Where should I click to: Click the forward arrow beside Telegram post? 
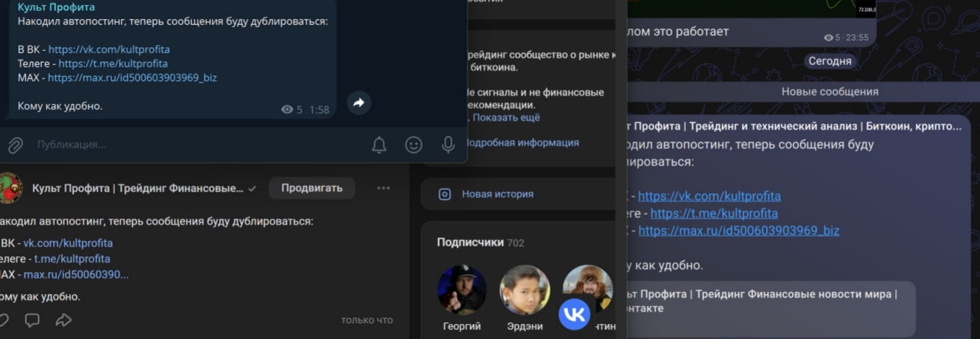[359, 103]
